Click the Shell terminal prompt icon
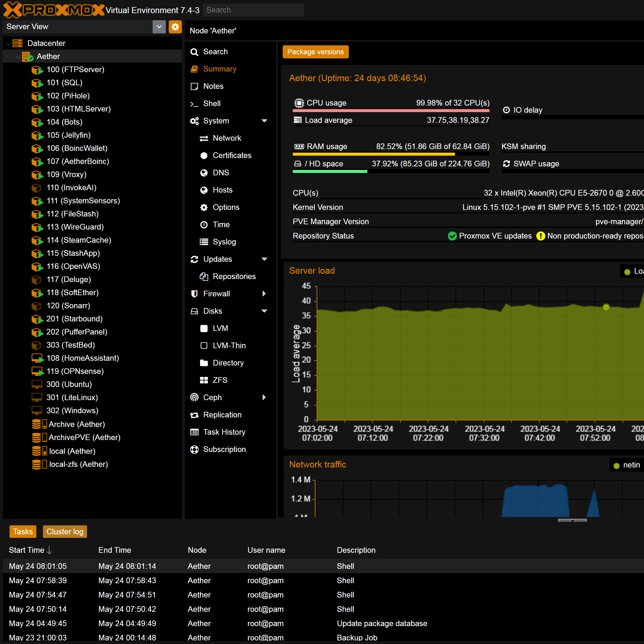 coord(194,104)
